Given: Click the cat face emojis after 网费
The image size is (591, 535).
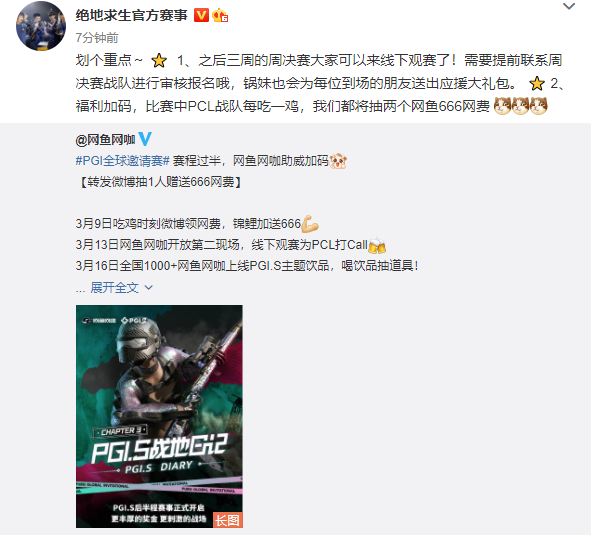Looking at the screenshot, I should (x=520, y=106).
